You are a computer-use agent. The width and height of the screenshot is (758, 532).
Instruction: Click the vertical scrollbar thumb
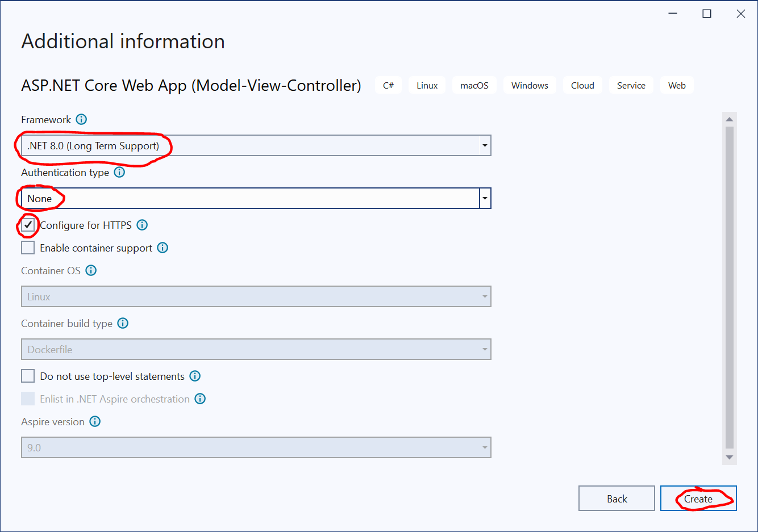(x=730, y=288)
